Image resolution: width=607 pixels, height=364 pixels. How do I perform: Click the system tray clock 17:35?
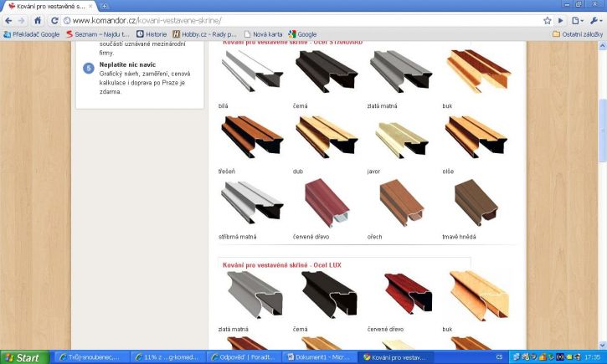click(x=592, y=357)
